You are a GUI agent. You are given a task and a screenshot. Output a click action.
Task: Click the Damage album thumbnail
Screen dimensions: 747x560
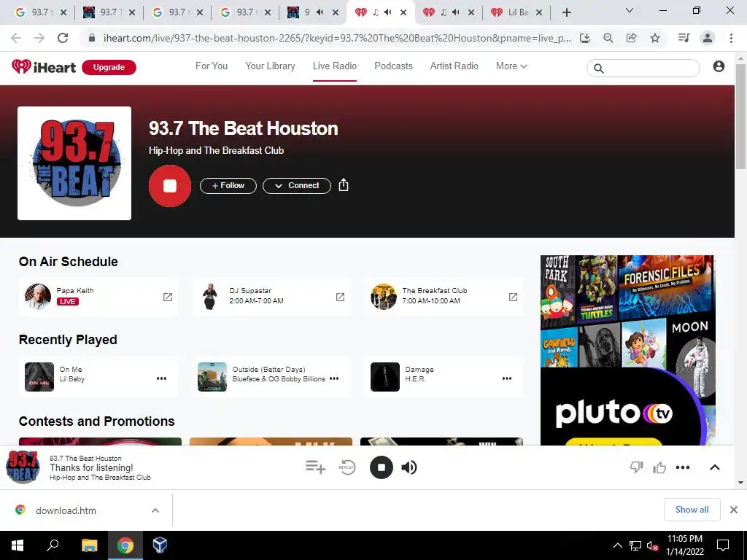tap(385, 377)
